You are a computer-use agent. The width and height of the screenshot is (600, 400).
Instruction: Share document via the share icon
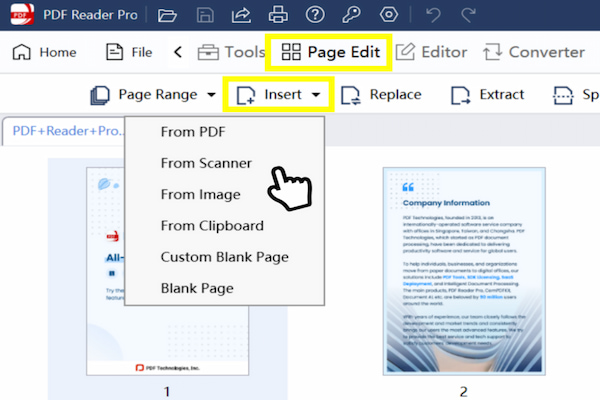pos(241,15)
